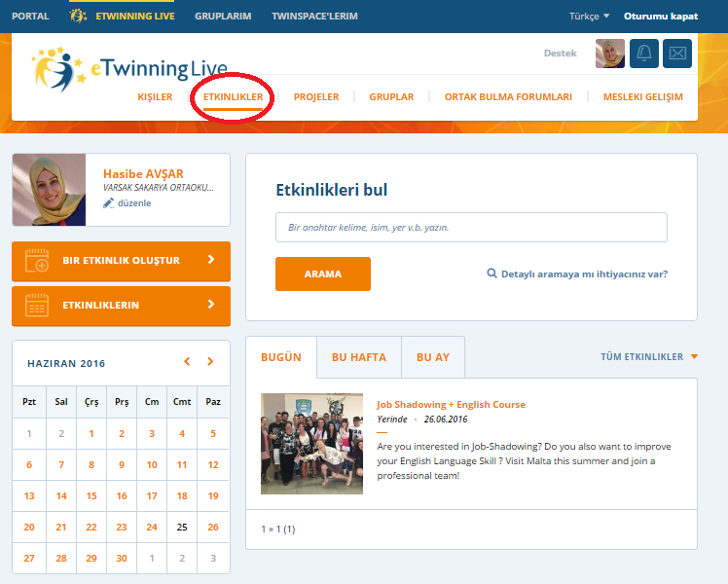Open the mailbox envelope icon
The height and width of the screenshot is (584, 728).
(x=677, y=54)
